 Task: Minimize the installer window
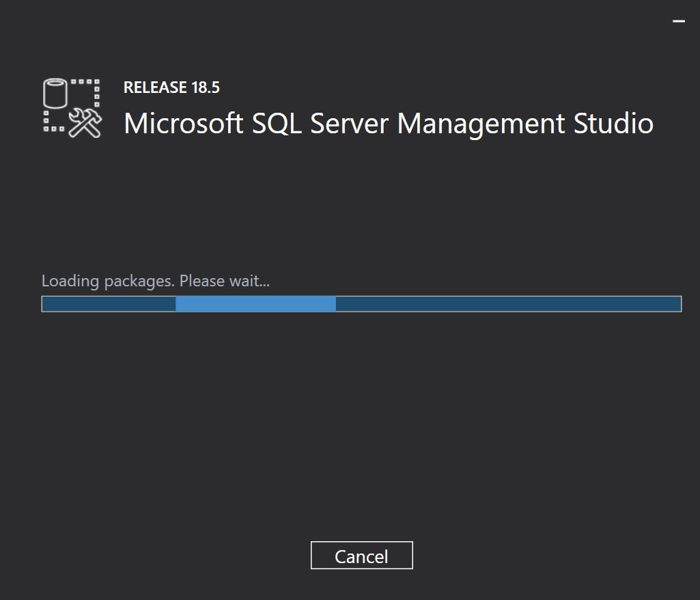[679, 21]
